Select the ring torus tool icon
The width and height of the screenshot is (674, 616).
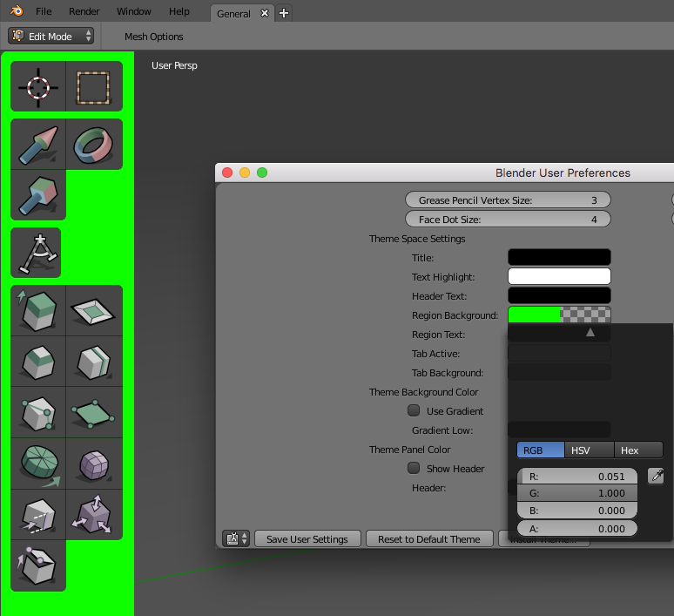(94, 145)
